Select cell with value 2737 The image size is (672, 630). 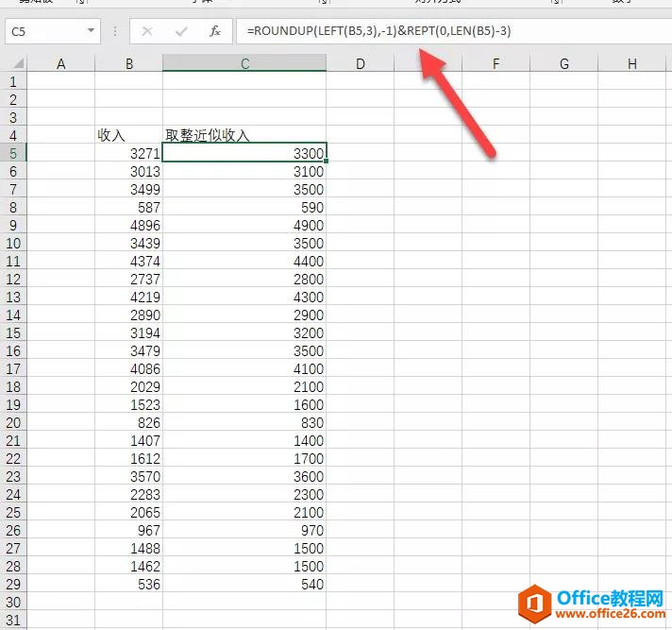pyautogui.click(x=129, y=280)
